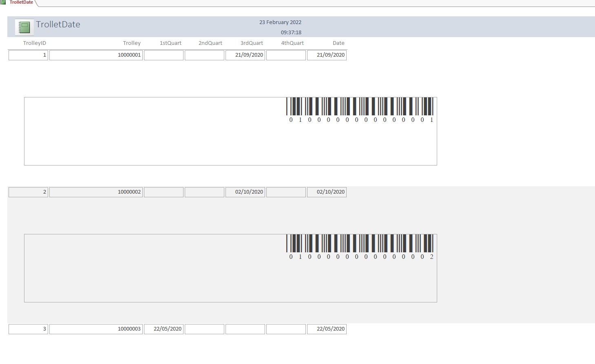This screenshot has height=364, width=595.
Task: Click empty 2ndQuart field in row 1
Action: [204, 55]
